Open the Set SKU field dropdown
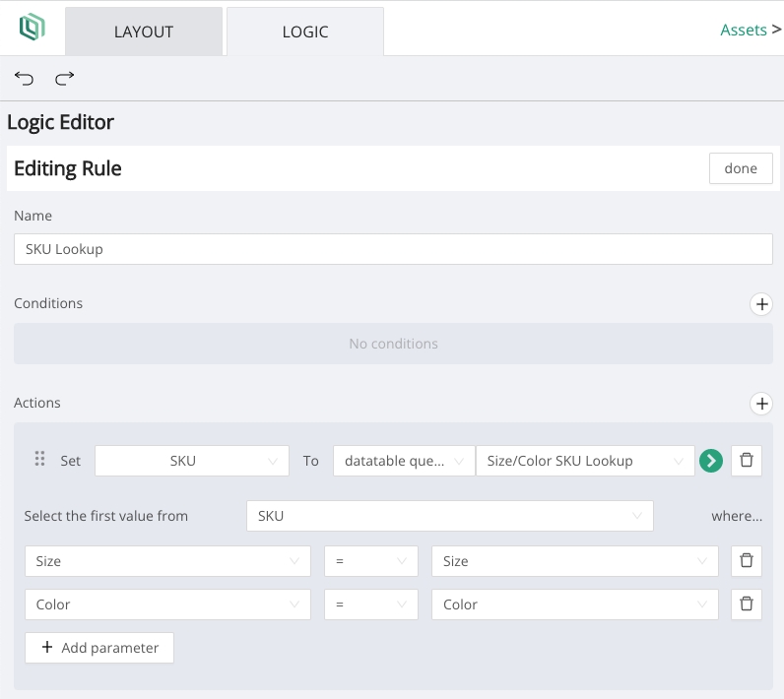 pos(191,461)
